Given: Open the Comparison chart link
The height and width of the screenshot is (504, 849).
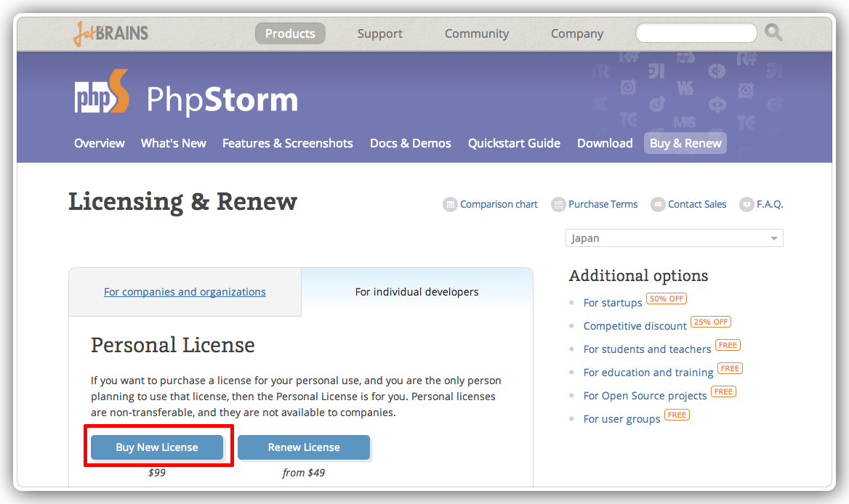Looking at the screenshot, I should (x=499, y=204).
